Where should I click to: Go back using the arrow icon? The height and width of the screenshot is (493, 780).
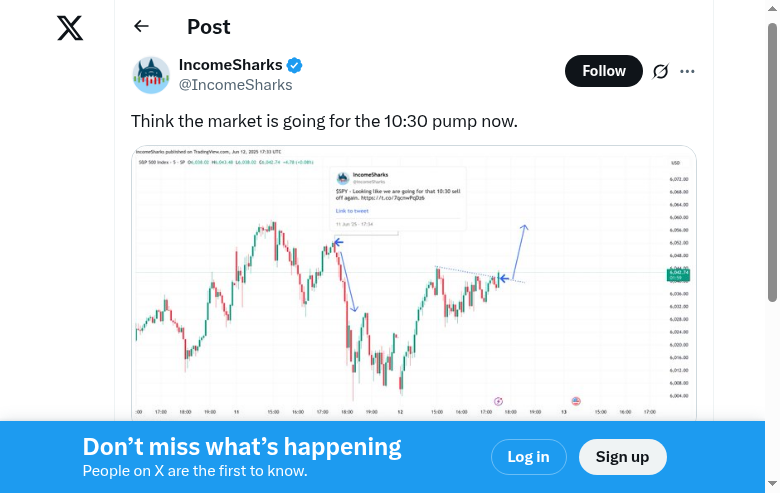(x=141, y=27)
